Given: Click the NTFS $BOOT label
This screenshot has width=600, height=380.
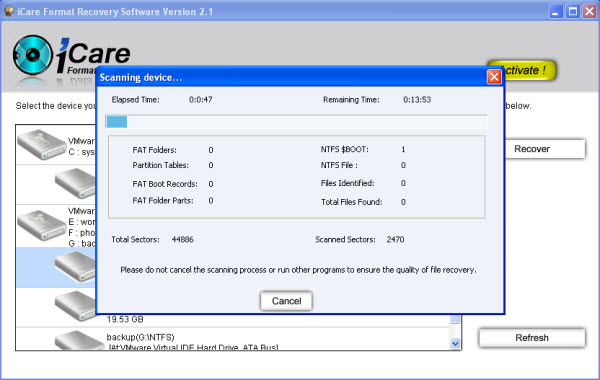Looking at the screenshot, I should [344, 149].
